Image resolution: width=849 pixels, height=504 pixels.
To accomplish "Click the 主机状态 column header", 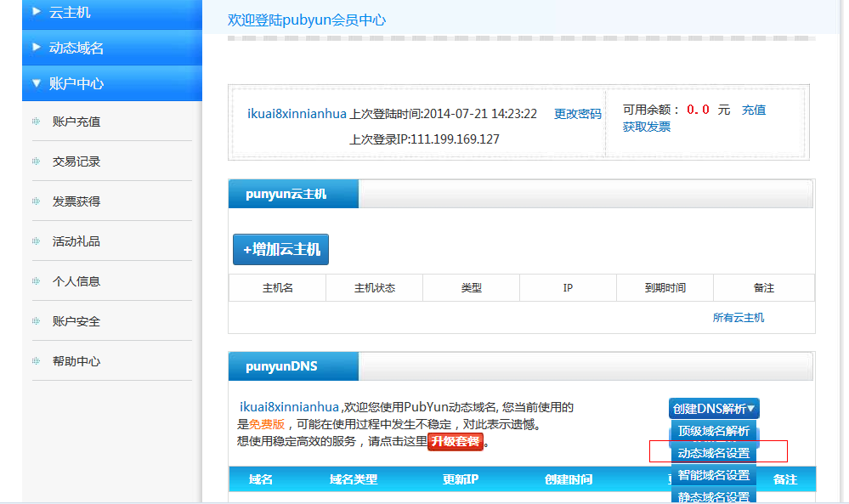I will (375, 288).
